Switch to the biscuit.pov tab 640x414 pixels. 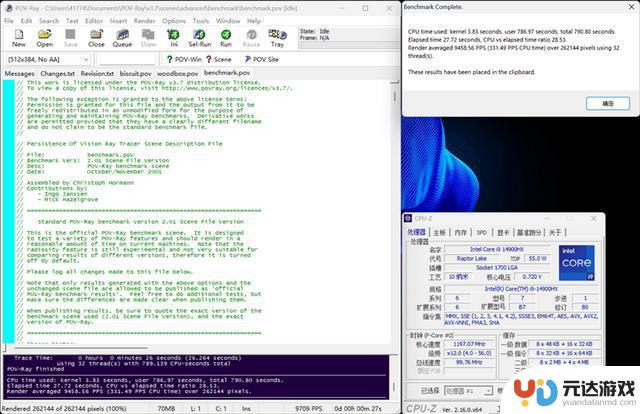click(x=136, y=73)
